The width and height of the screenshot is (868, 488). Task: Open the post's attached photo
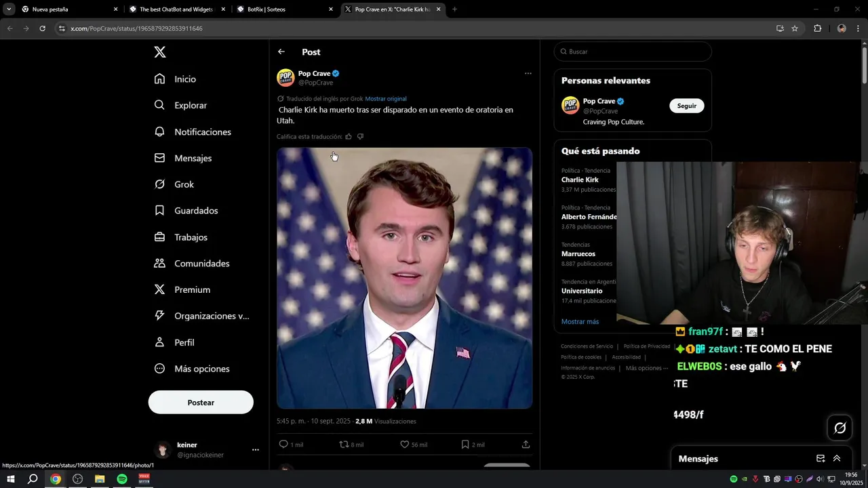pyautogui.click(x=404, y=278)
